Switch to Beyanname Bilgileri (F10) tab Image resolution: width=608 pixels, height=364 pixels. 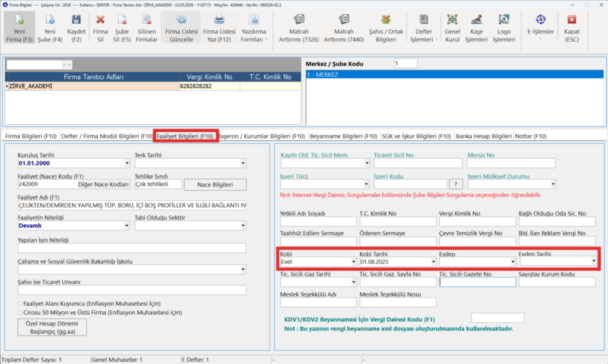point(343,136)
